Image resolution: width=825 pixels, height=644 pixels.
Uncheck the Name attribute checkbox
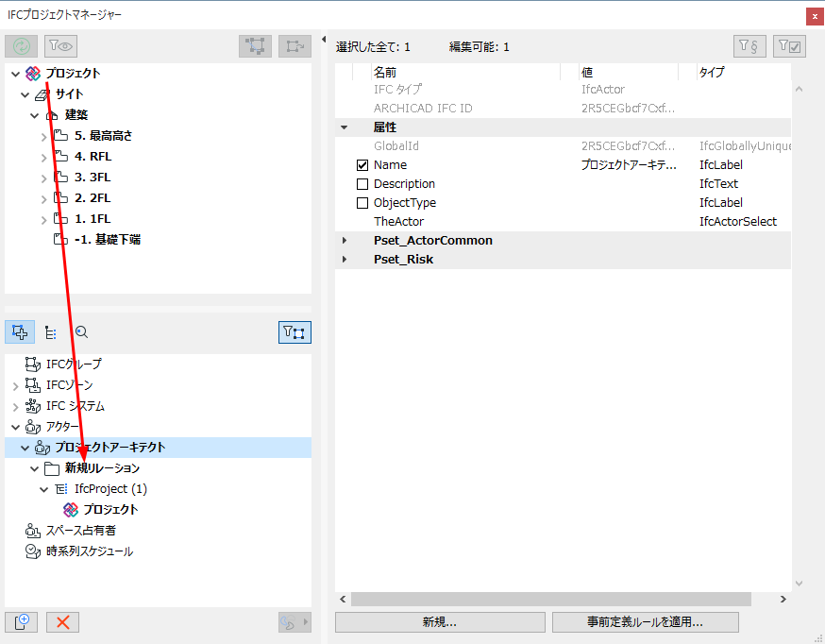pos(362,165)
